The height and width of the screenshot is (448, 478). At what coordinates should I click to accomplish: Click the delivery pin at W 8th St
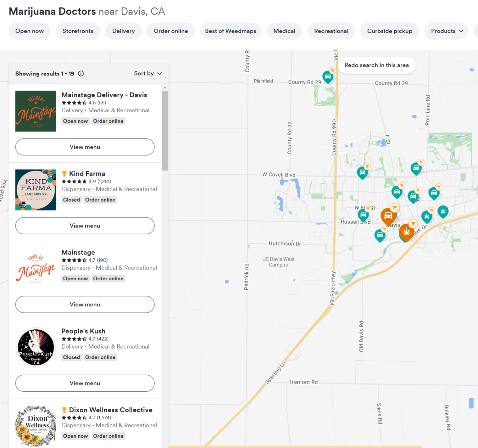[363, 215]
